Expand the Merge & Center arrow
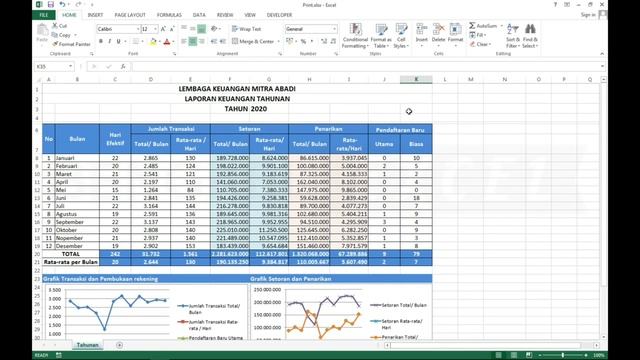640x360 pixels. pyautogui.click(x=278, y=42)
